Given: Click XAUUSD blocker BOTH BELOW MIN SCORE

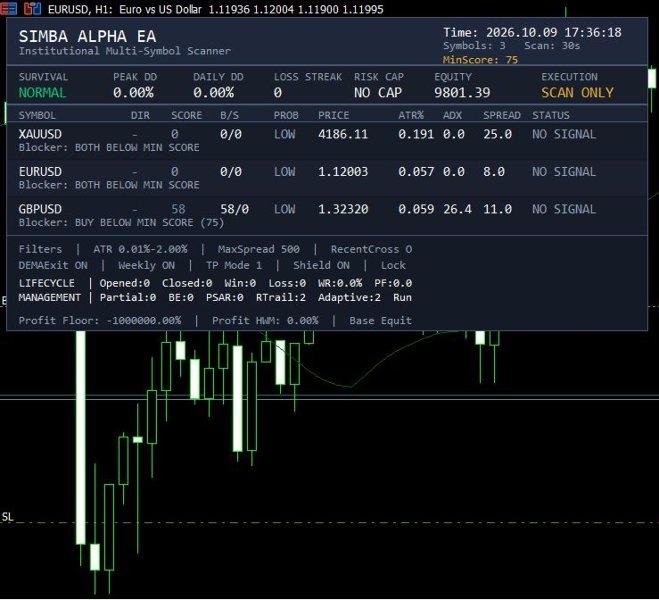Looking at the screenshot, I should pos(137,148).
